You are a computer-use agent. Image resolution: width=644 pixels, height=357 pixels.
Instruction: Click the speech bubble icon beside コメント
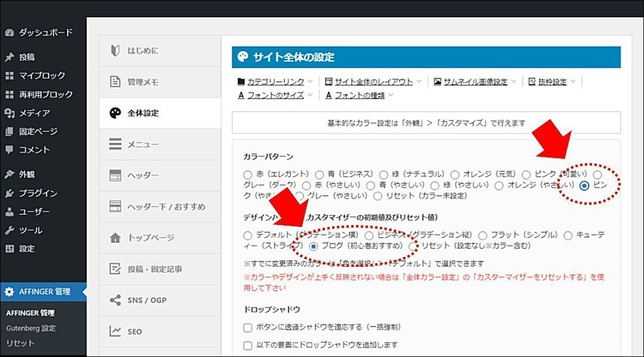click(x=10, y=150)
